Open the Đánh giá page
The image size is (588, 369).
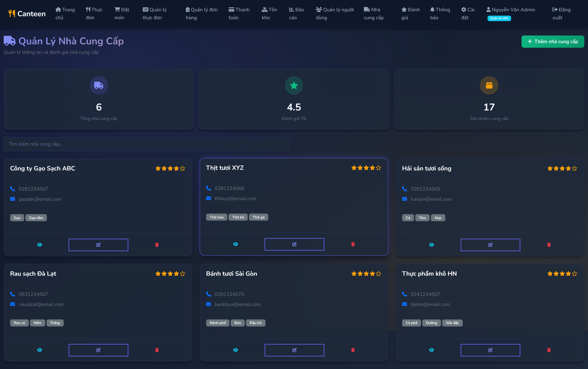[x=411, y=14]
